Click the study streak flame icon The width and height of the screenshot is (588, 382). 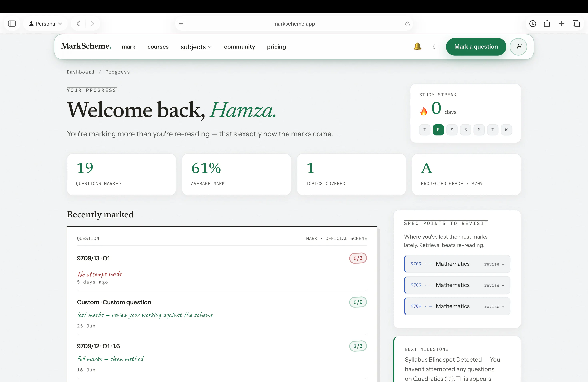pos(423,111)
